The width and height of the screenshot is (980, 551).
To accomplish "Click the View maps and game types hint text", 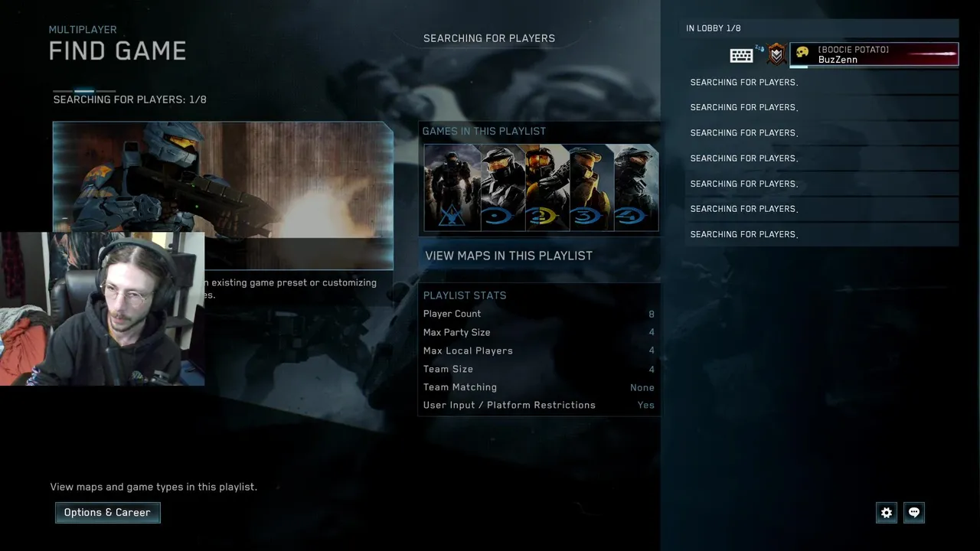I will tap(154, 487).
